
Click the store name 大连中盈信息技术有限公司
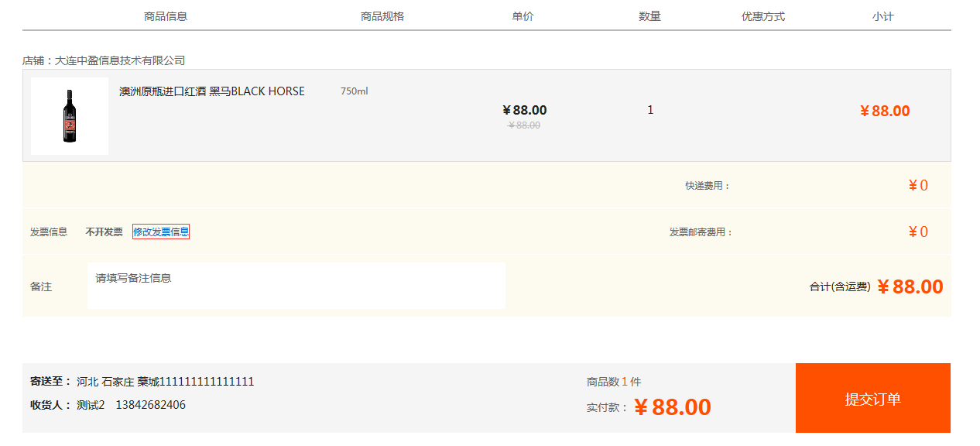tap(120, 60)
